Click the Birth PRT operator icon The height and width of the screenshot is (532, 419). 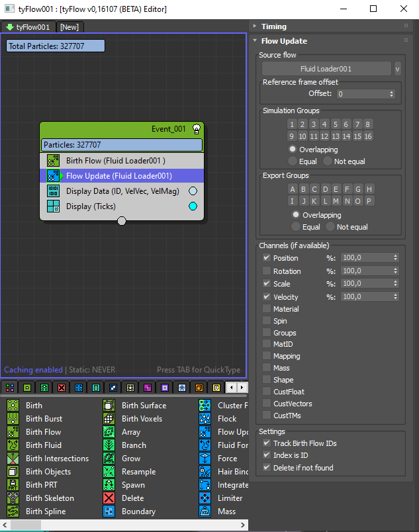tap(13, 485)
